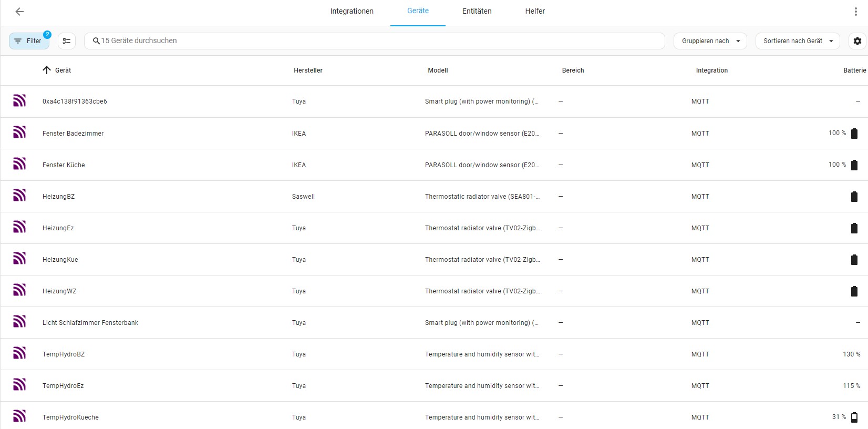Screen dimensions: 868x429
Task: Open device HeizungEz
Action: [58, 228]
